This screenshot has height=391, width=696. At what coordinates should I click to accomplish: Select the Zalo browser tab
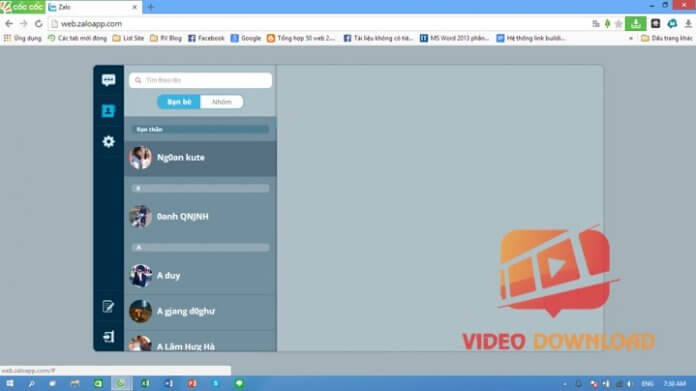point(93,7)
